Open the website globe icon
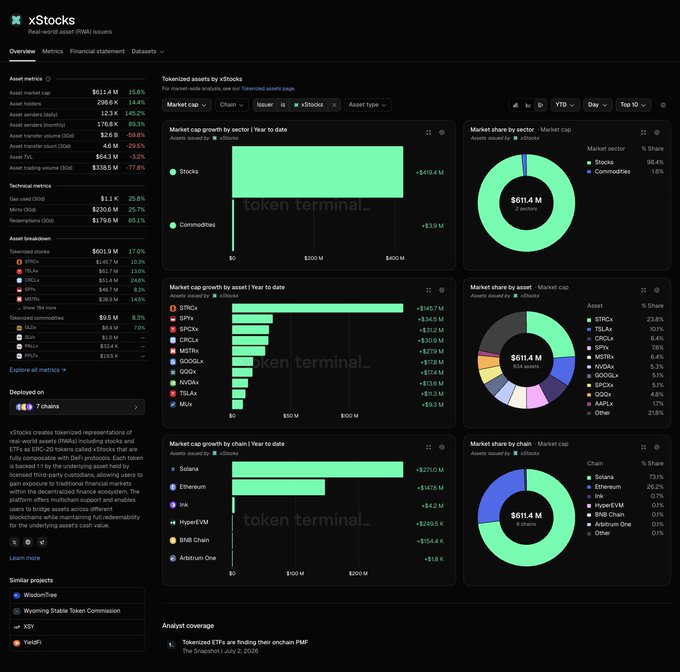 28,542
